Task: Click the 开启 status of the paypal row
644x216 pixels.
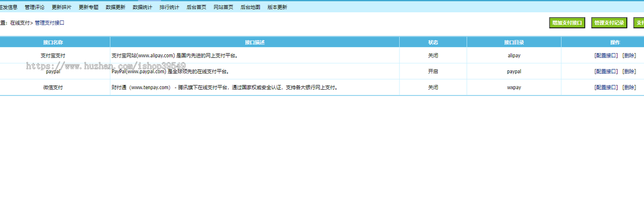Action: click(433, 71)
